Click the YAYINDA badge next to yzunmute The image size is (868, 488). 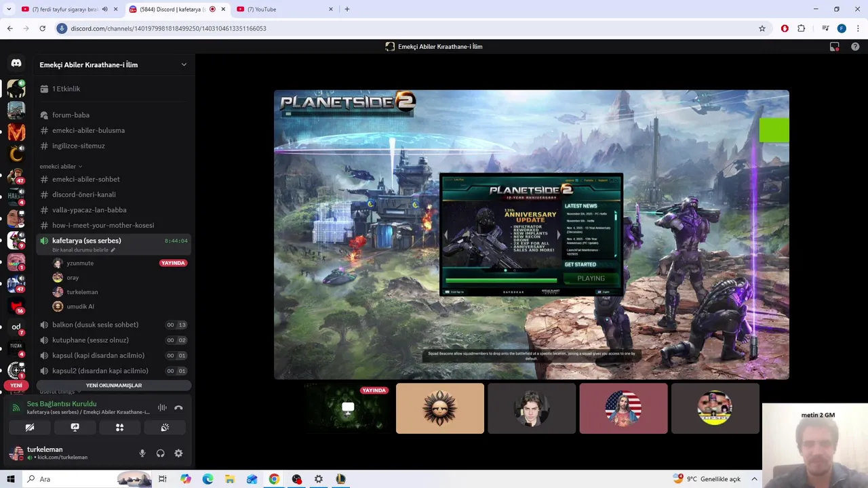click(x=173, y=263)
